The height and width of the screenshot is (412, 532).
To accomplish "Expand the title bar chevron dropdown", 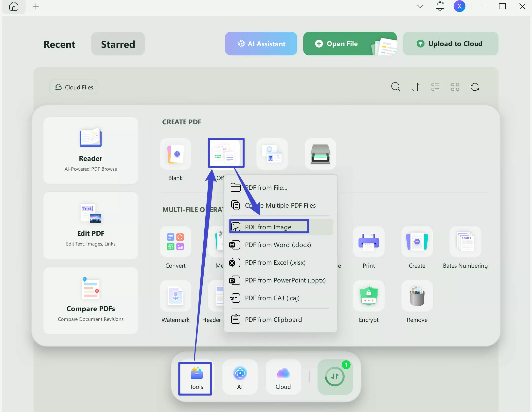I will [x=420, y=6].
